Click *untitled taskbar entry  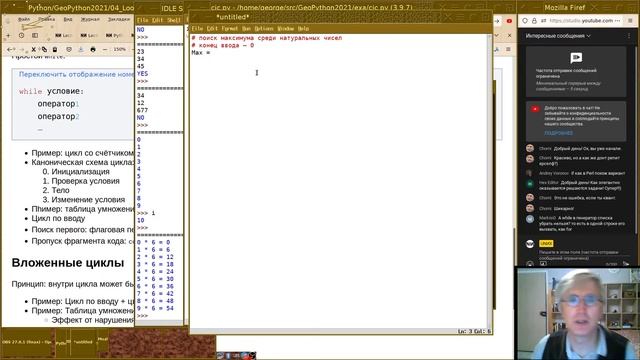[x=83, y=342]
